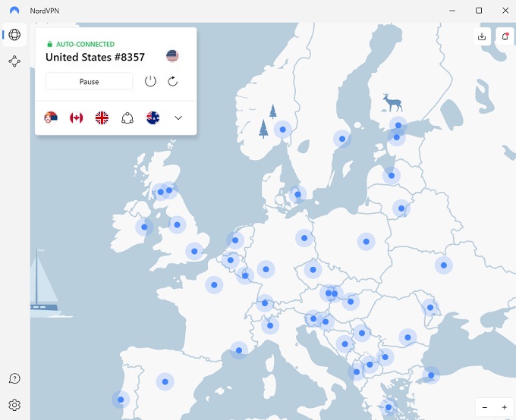
Task: Connect via the Canada flag shortcut
Action: point(77,118)
